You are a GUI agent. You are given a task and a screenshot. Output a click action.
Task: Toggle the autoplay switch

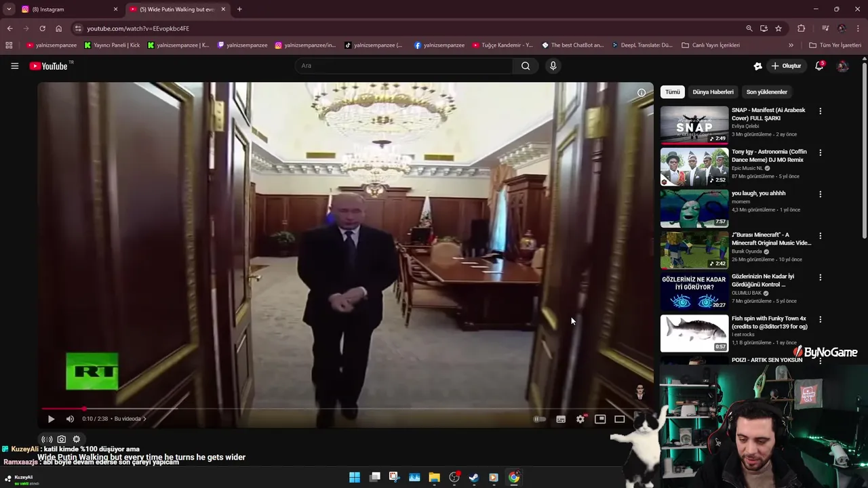click(540, 419)
